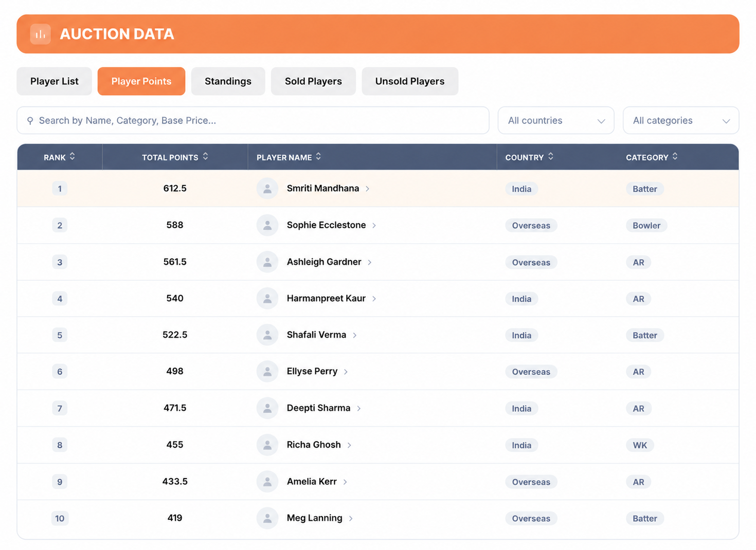Click rank badge number 10
Screen dimensions: 756x550
pyautogui.click(x=60, y=518)
